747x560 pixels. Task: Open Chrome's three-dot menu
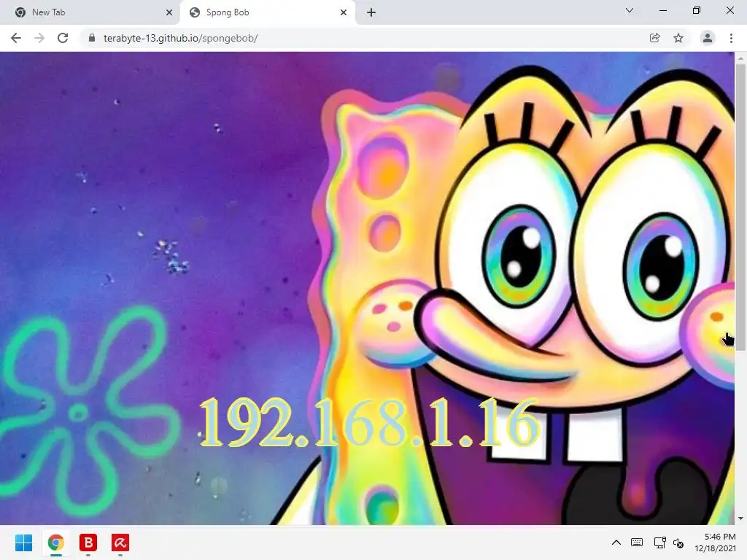tap(731, 38)
